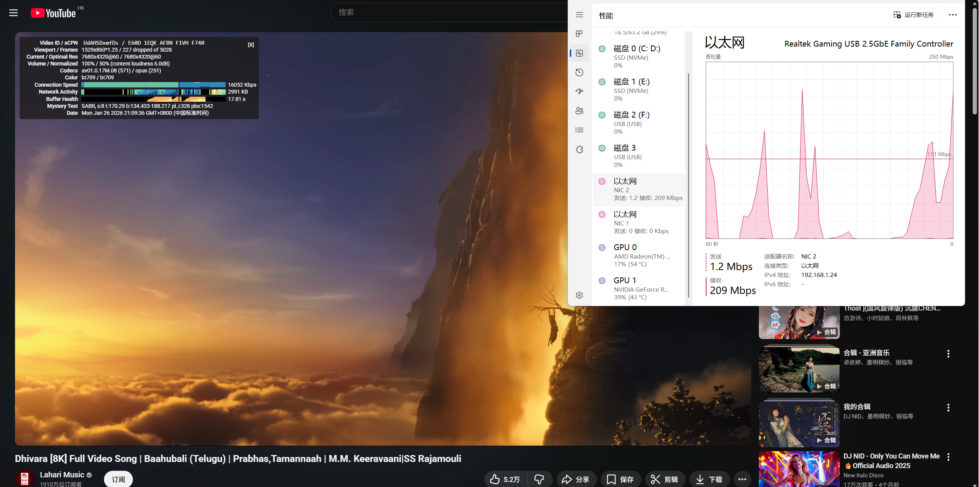Screen dimensions: 980x487
Task: Open more actions menu under video
Action: (x=742, y=479)
